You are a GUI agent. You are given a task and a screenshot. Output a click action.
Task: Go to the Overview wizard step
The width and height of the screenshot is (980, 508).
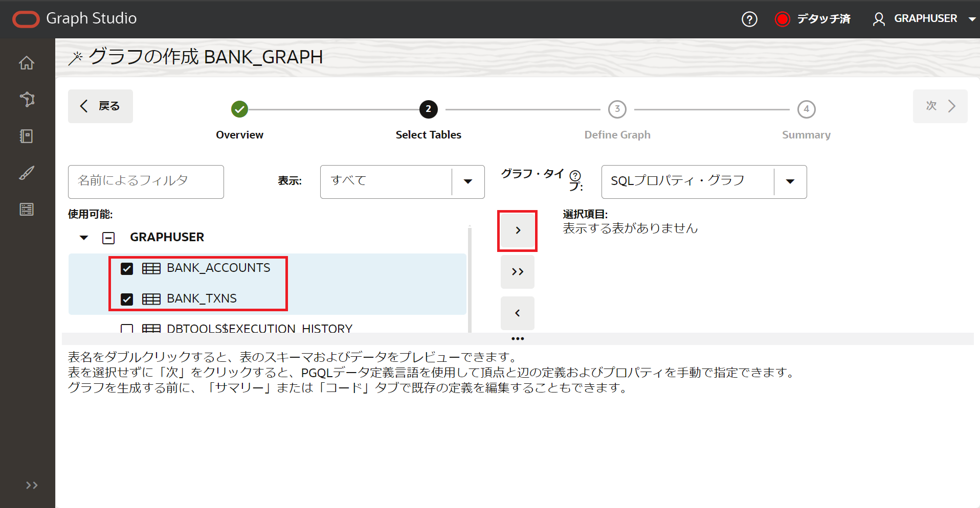pos(239,109)
